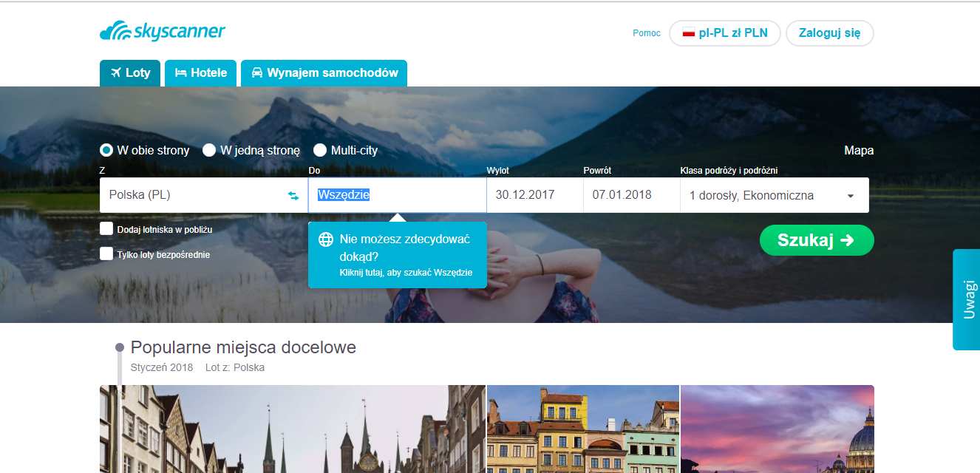Click the bed icon on Hotele tab

click(x=180, y=73)
